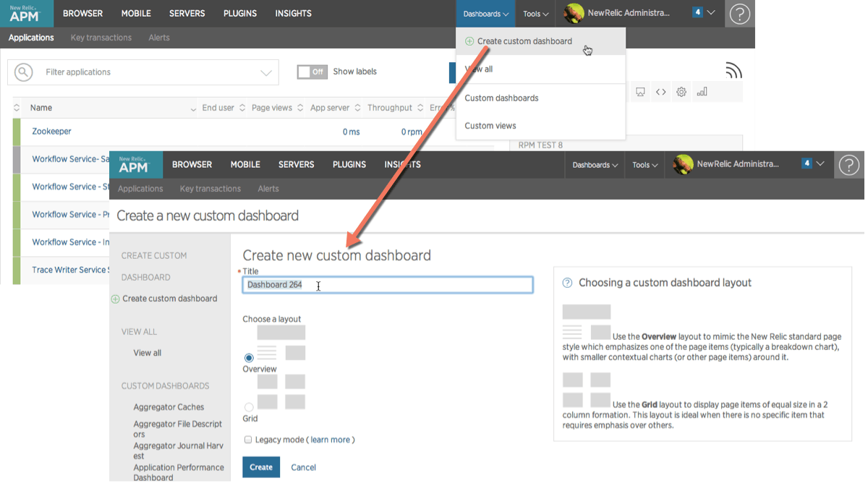868x494 pixels.
Task: Toggle the Show labels Off switch
Action: pos(312,72)
